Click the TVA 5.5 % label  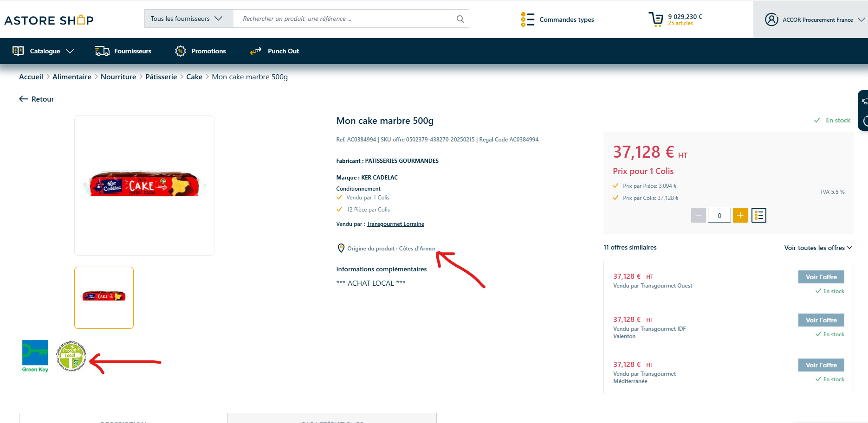click(832, 192)
